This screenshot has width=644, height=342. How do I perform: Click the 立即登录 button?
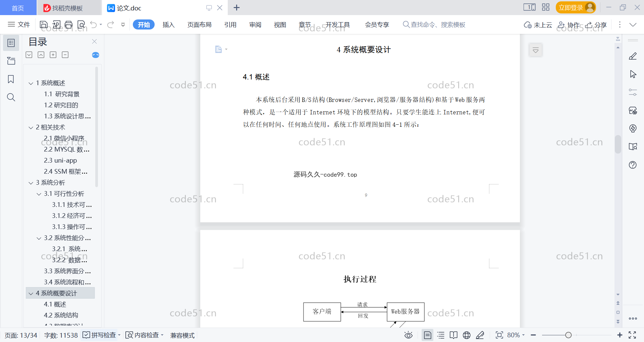(576, 7)
